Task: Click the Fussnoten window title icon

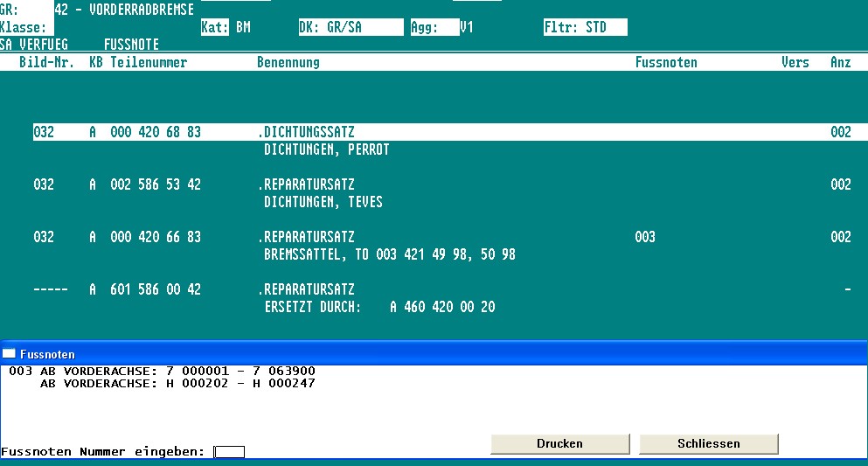Action: pyautogui.click(x=9, y=354)
